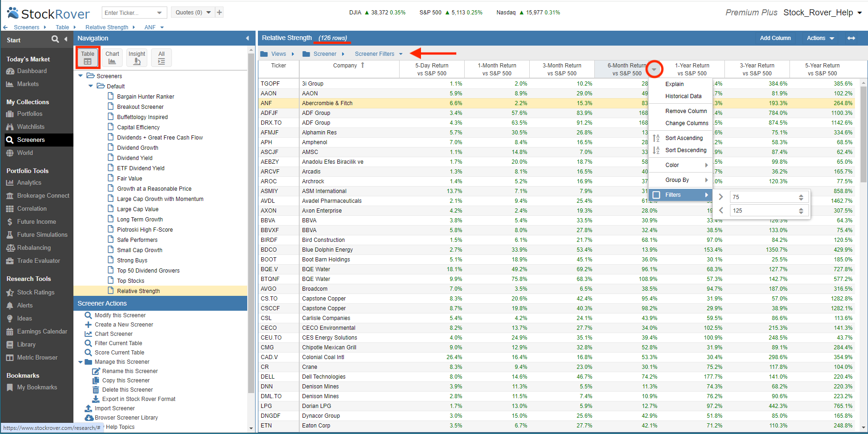868x434 pixels.
Task: Open Portfolios icon under My Collections
Action: click(x=10, y=114)
